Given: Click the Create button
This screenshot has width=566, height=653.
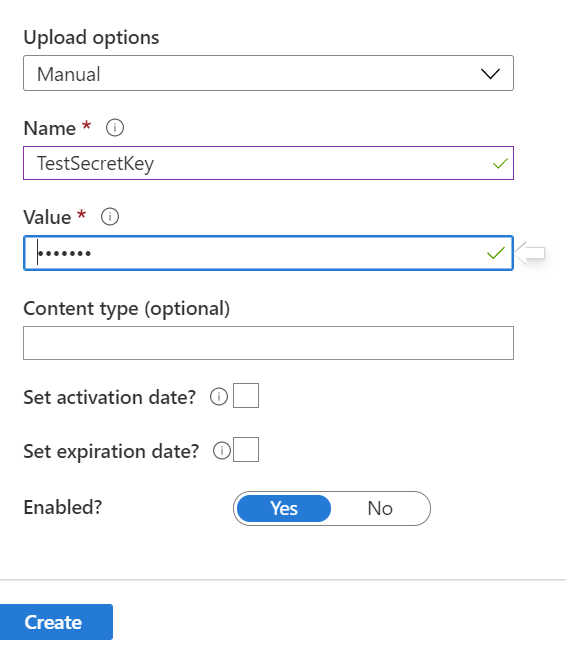Looking at the screenshot, I should pos(55,622).
